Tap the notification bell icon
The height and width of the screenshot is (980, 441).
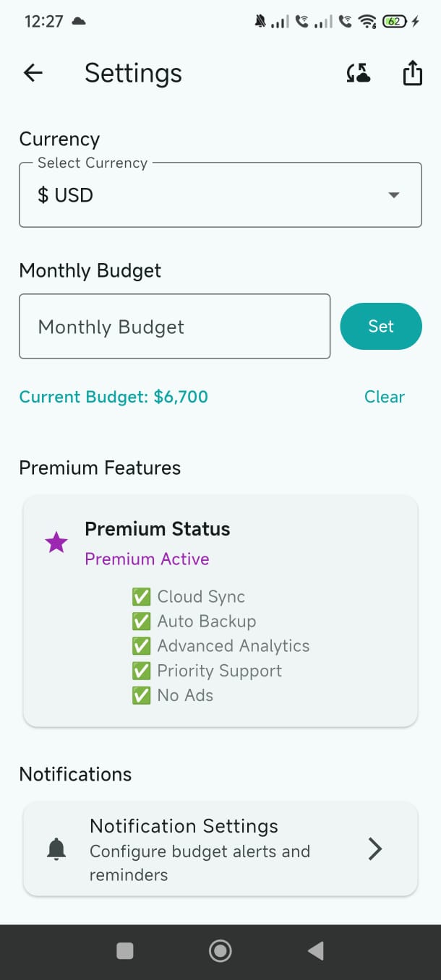point(56,850)
